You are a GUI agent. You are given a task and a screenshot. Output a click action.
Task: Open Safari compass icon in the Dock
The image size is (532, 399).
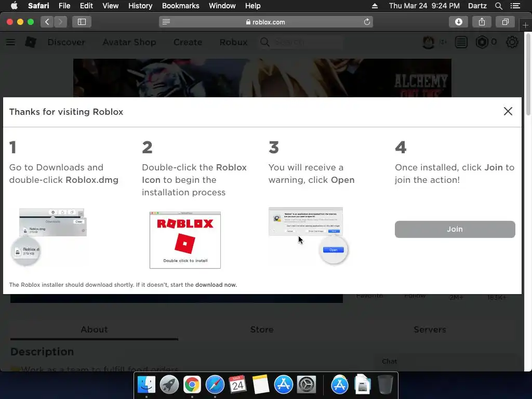[x=215, y=384]
